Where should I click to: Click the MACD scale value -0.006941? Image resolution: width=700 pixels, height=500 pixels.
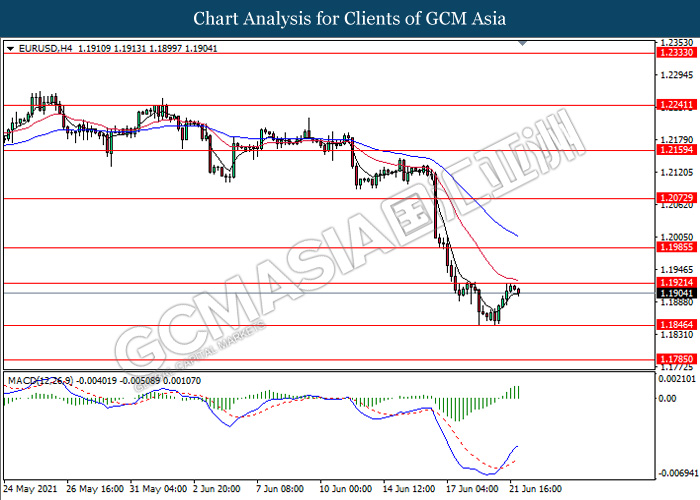pos(676,473)
